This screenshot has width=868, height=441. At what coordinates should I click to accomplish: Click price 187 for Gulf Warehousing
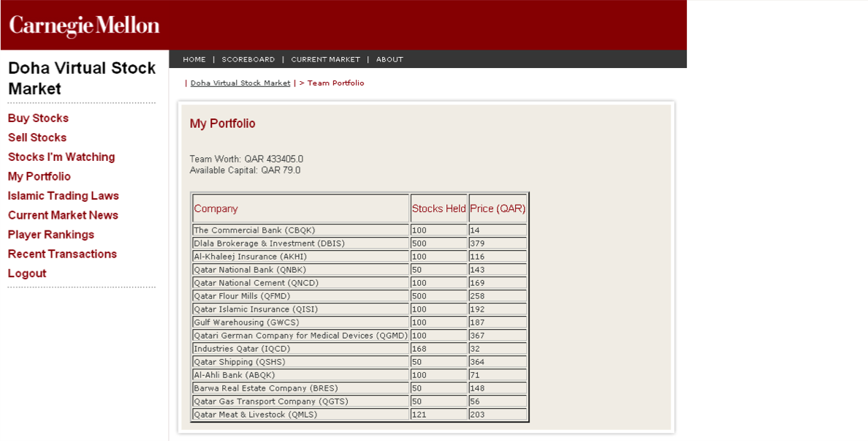point(498,323)
